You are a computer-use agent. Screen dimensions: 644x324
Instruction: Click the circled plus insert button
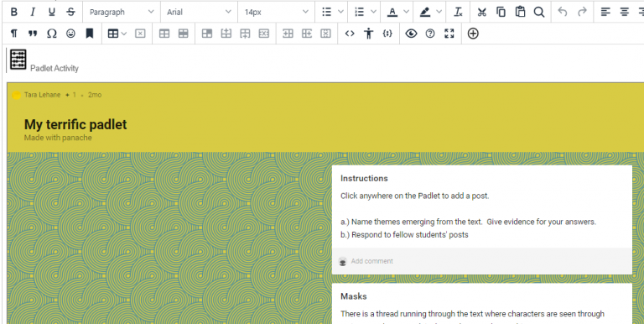coord(473,34)
